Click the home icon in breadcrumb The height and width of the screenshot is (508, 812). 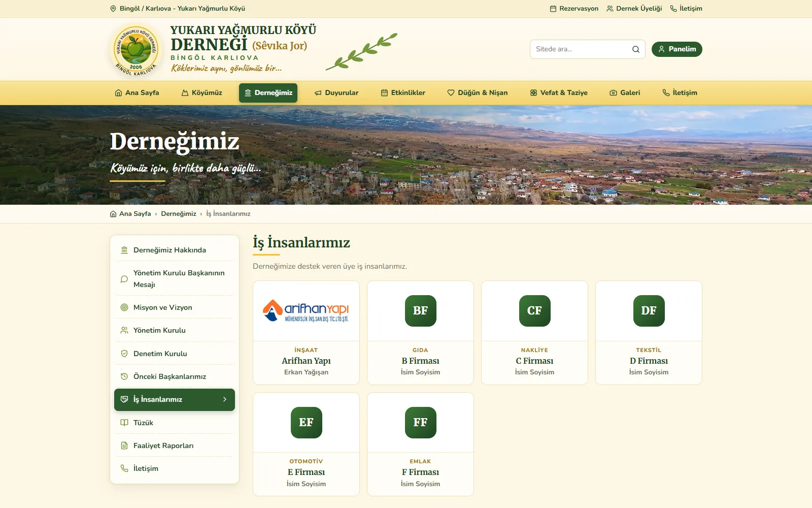pos(113,214)
